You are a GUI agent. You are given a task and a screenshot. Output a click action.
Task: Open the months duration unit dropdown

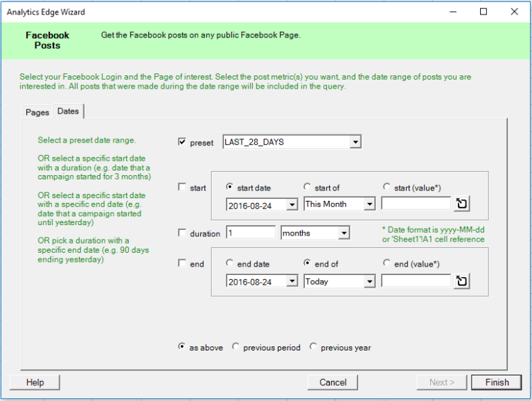(x=344, y=233)
